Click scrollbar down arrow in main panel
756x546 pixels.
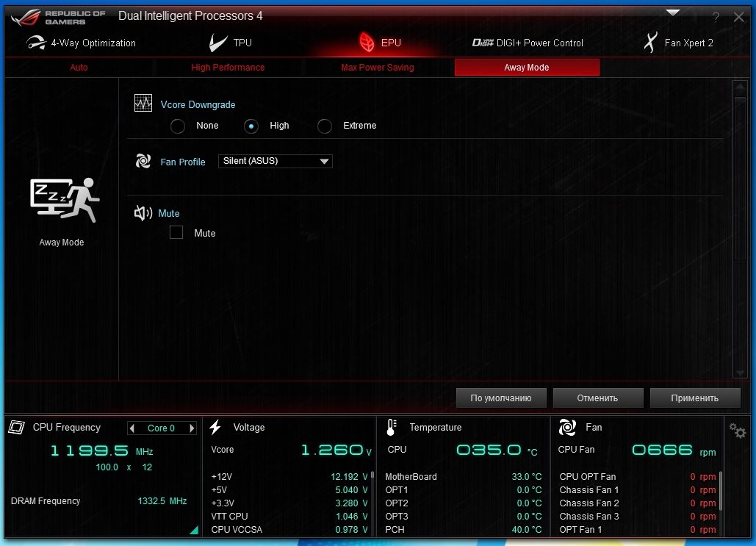point(740,373)
